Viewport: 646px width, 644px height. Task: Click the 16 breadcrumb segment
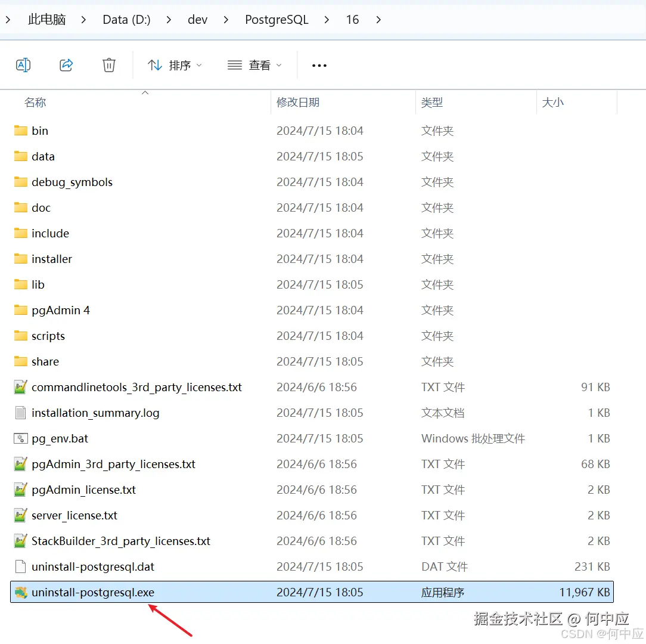(352, 19)
